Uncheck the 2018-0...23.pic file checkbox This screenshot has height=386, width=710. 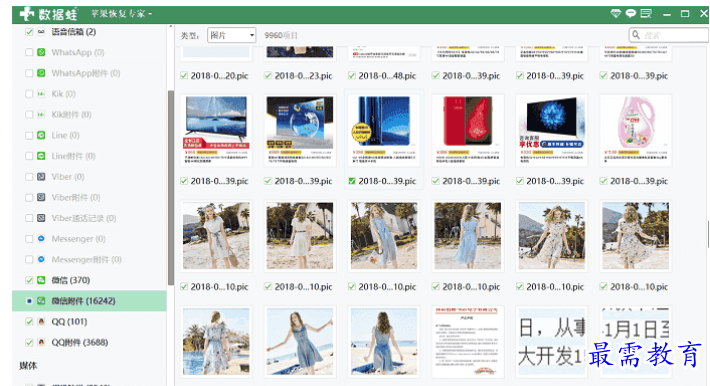point(268,76)
